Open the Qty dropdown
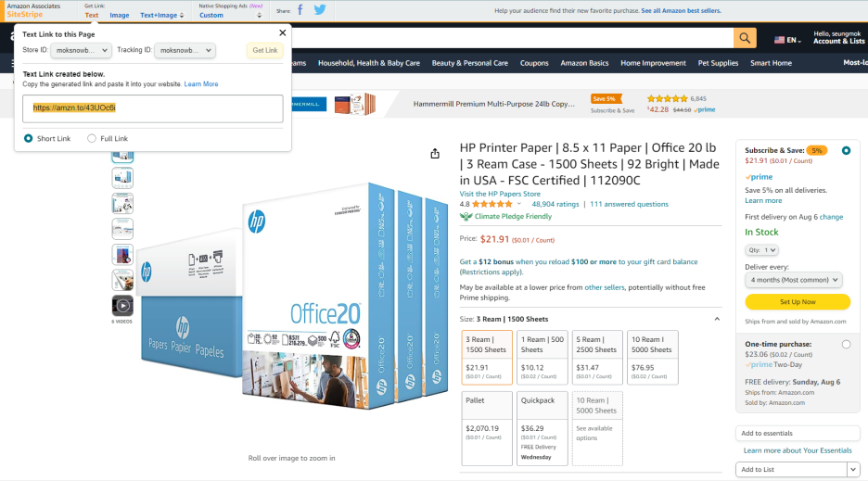The height and width of the screenshot is (481, 868). tap(761, 250)
